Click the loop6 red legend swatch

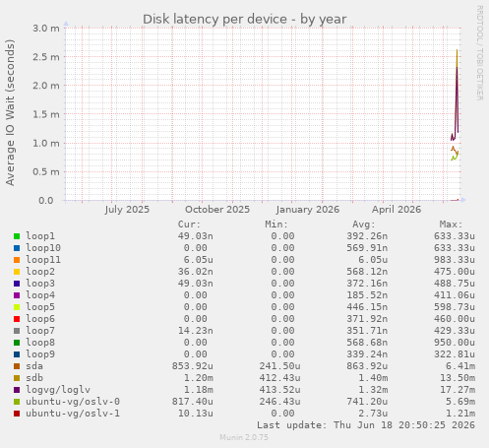click(17, 319)
